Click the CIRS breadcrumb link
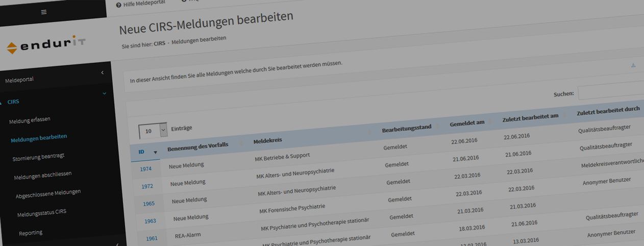 tap(159, 43)
